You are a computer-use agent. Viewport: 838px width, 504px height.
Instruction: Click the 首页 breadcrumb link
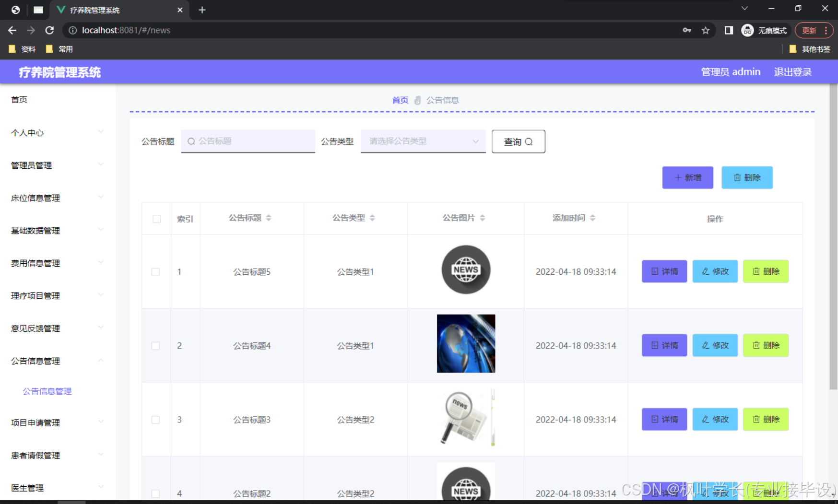click(400, 100)
